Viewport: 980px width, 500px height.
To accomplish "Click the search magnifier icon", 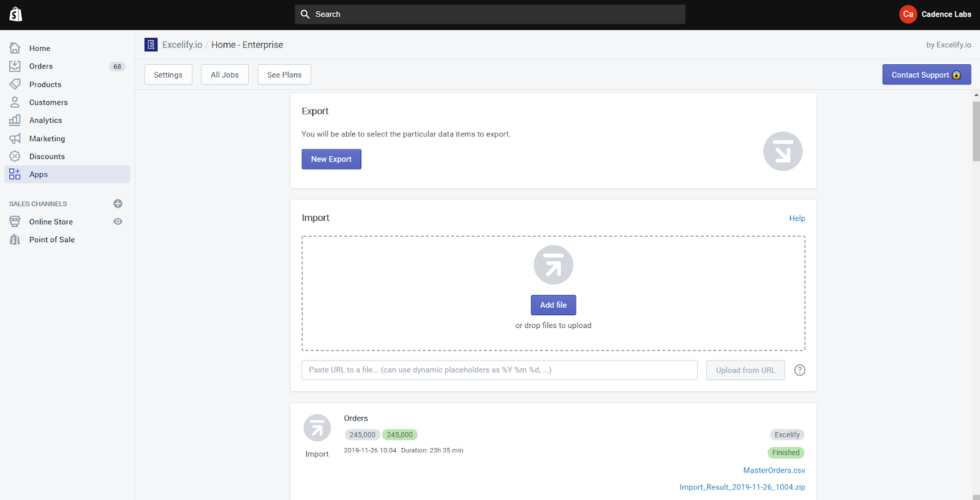I will 305,14.
